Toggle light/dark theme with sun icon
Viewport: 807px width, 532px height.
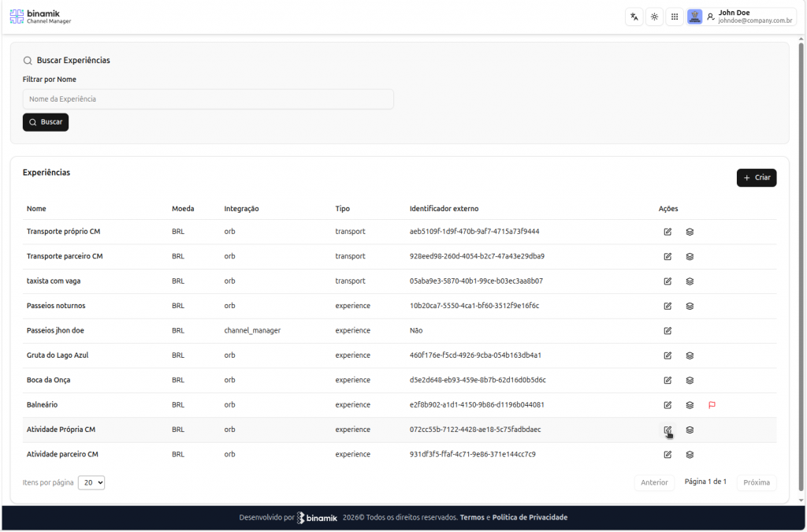click(654, 17)
